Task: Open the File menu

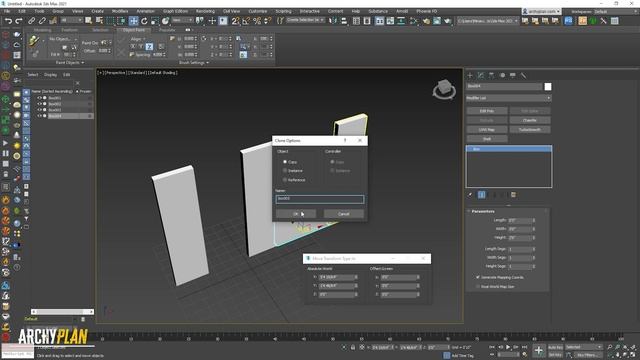Action: click(7, 11)
